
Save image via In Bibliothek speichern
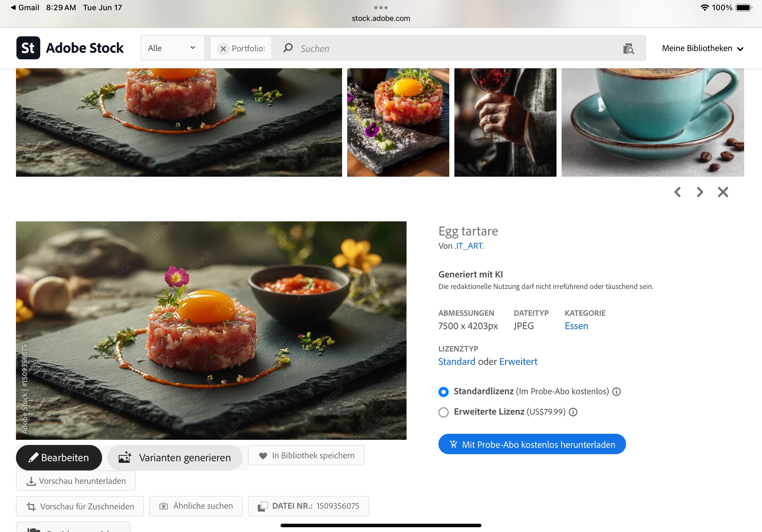306,455
